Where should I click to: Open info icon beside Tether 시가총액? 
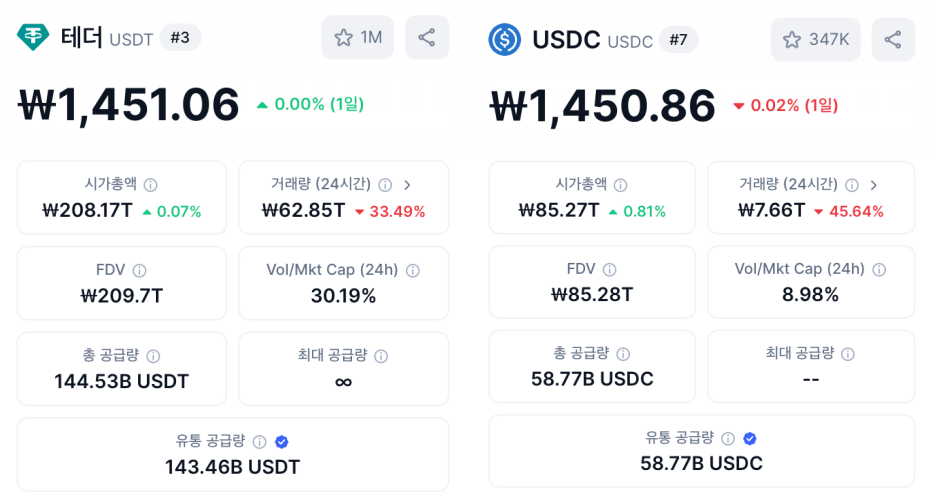coord(151,185)
